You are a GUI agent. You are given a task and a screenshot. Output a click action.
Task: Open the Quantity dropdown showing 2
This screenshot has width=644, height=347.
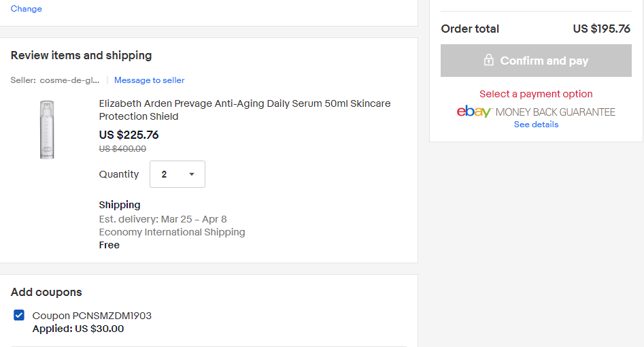[x=177, y=174]
